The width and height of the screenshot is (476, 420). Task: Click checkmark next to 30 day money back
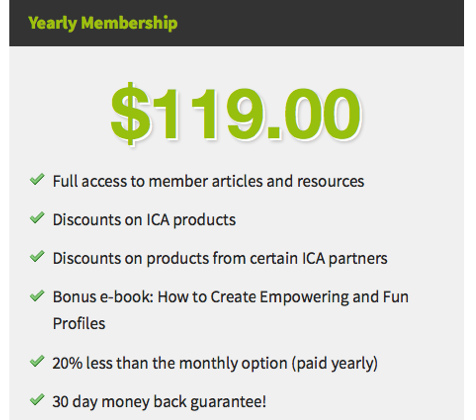pyautogui.click(x=37, y=399)
